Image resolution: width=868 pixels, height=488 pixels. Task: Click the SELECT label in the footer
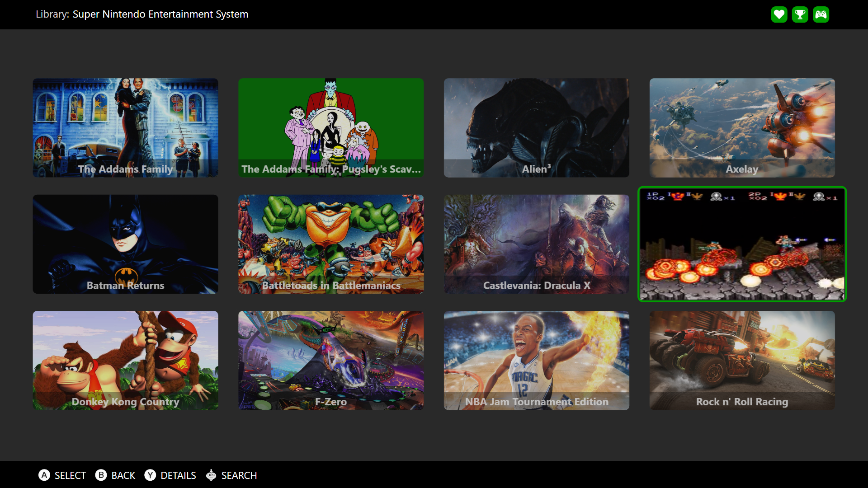coord(70,475)
